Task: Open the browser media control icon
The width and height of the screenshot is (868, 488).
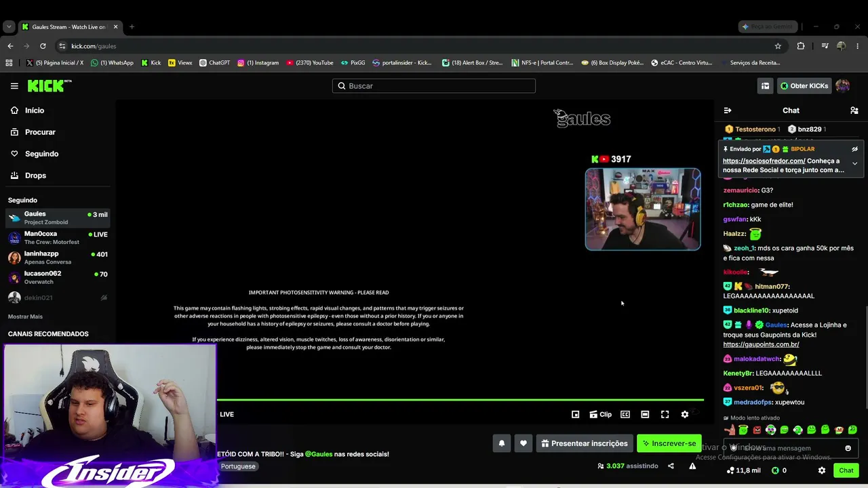Action: point(825,46)
